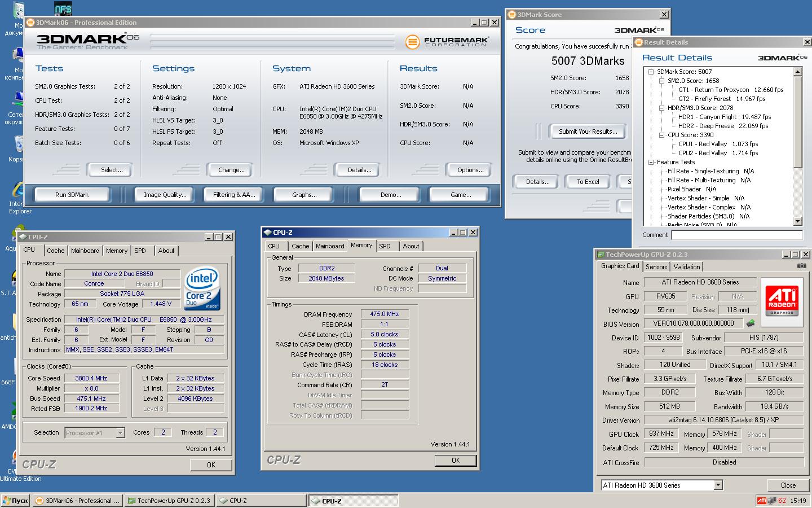Select the GT1 - Return To Proxycon result row
The image size is (812, 508).
(731, 90)
